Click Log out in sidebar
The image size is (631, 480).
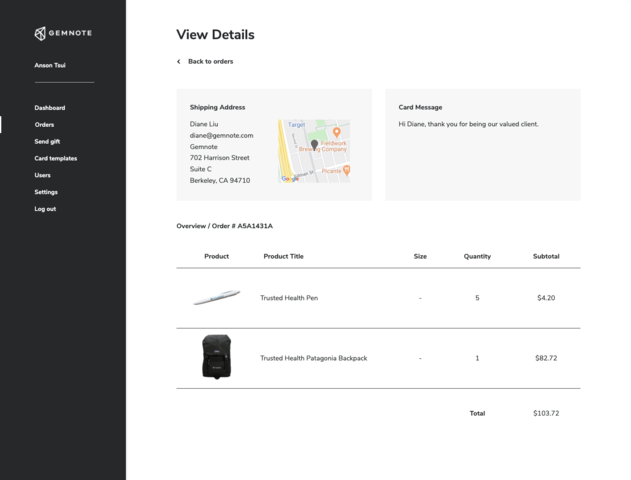[x=45, y=209]
